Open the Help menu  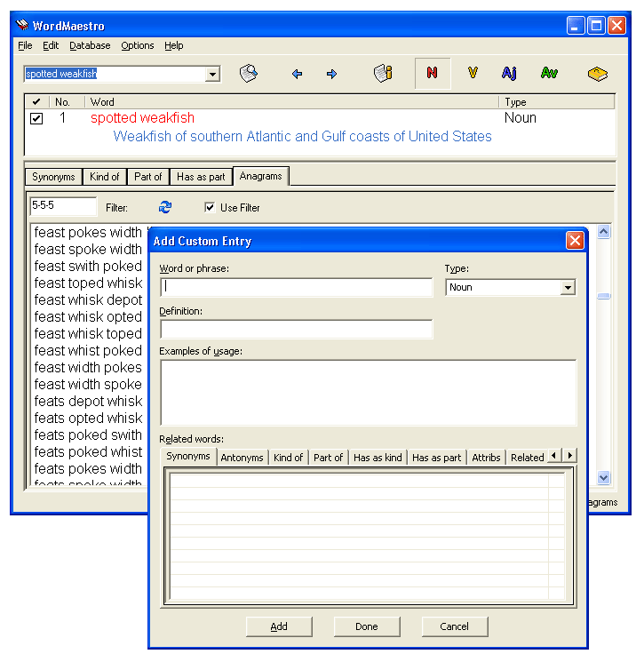174,45
